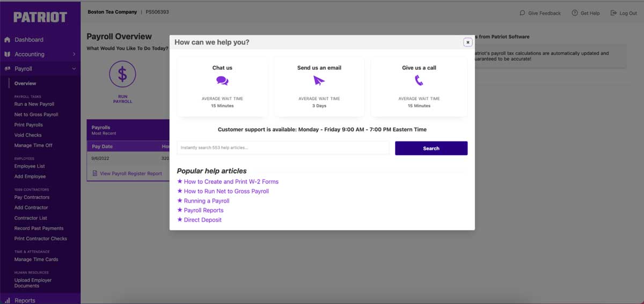The width and height of the screenshot is (644, 304).
Task: Select Overview in the Payroll menu
Action: click(25, 84)
